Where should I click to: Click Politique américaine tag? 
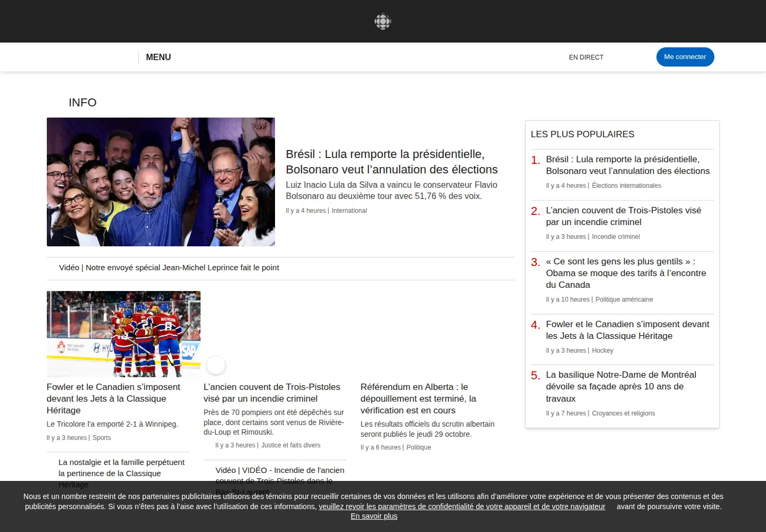[624, 300]
